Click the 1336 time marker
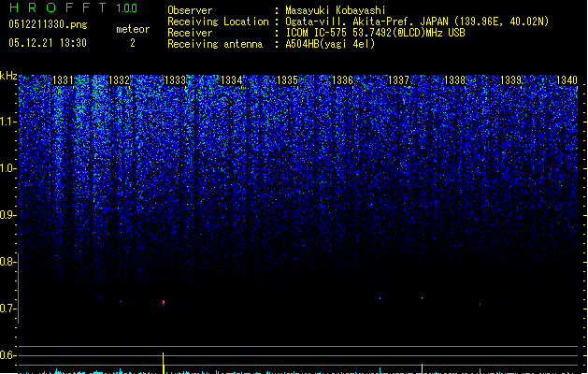Screen dimensions: 588x374 pyautogui.click(x=343, y=80)
